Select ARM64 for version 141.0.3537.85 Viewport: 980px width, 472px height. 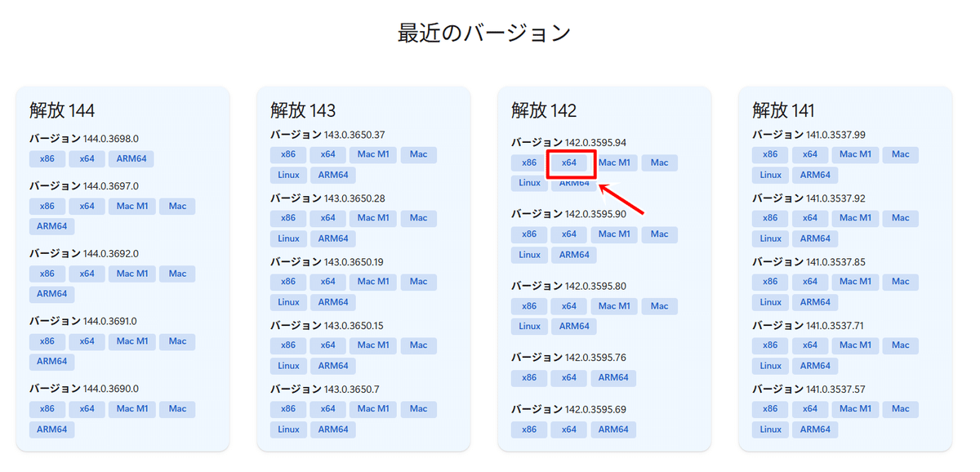pos(814,302)
